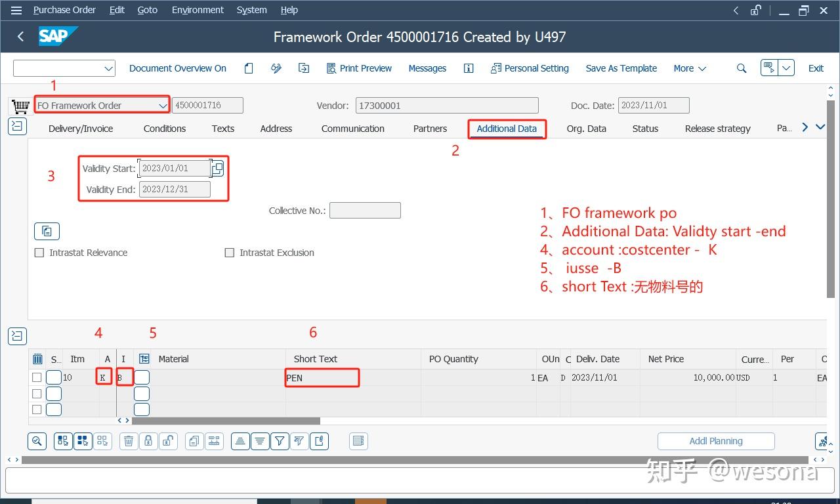Open the help information 'i' icon
The width and height of the screenshot is (840, 504).
pos(469,68)
